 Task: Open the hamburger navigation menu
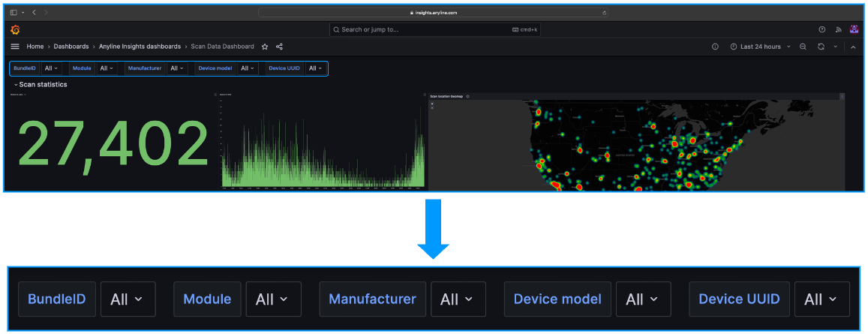coord(15,47)
